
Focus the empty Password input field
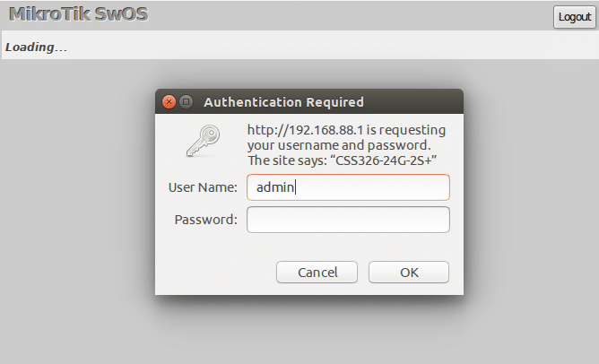tap(348, 220)
